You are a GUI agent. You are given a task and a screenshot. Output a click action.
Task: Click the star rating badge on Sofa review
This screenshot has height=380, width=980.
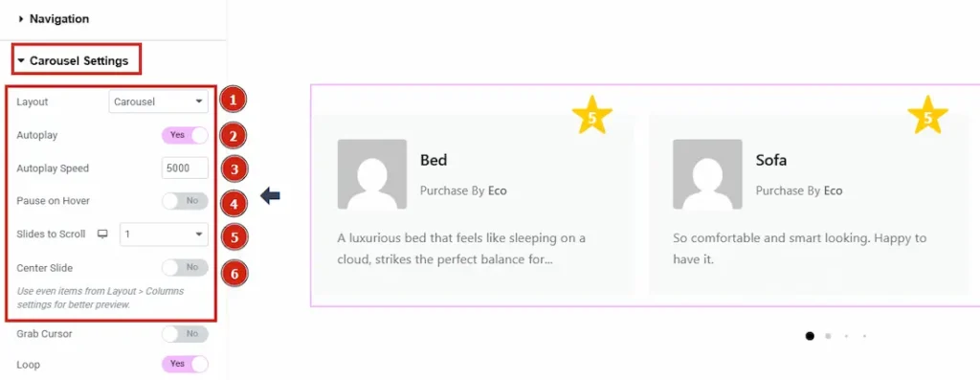(927, 116)
